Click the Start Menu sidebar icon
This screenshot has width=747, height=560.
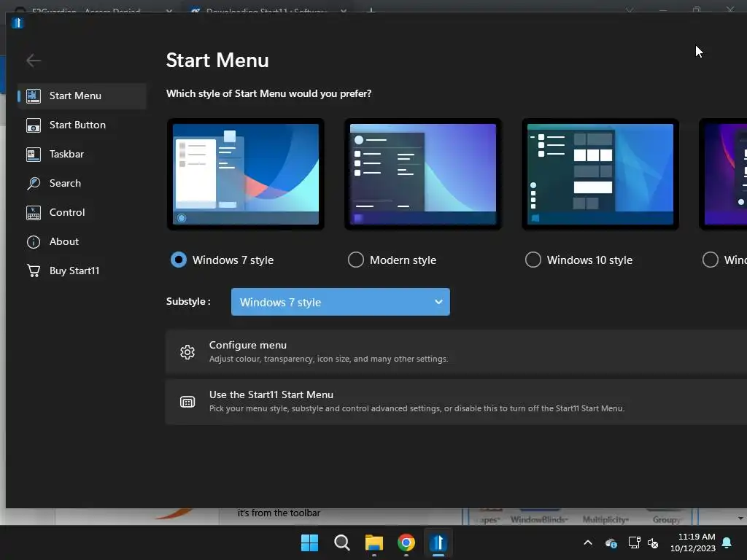(x=34, y=96)
